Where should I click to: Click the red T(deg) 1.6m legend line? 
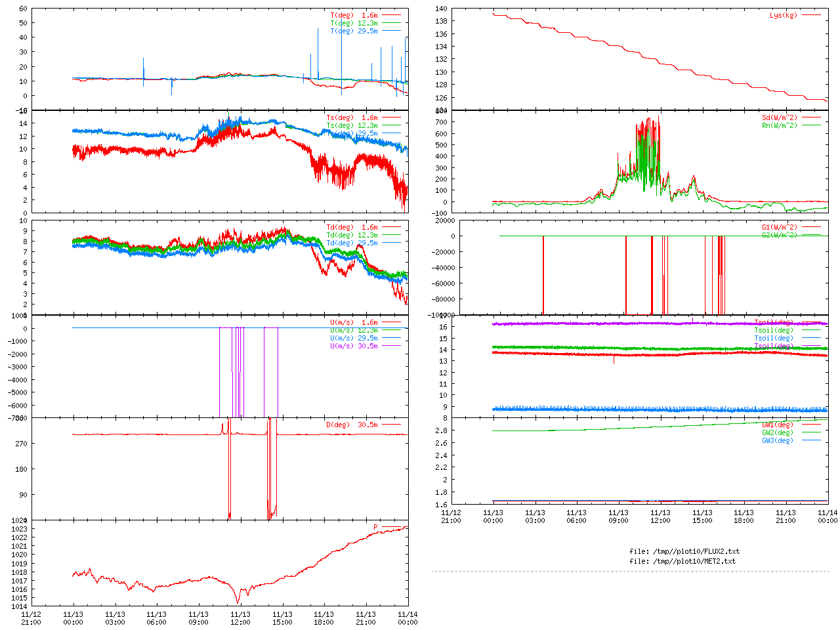point(391,15)
